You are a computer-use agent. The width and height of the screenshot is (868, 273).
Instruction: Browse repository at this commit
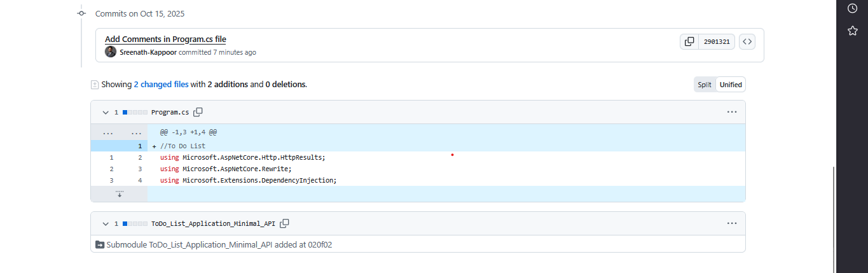(748, 42)
